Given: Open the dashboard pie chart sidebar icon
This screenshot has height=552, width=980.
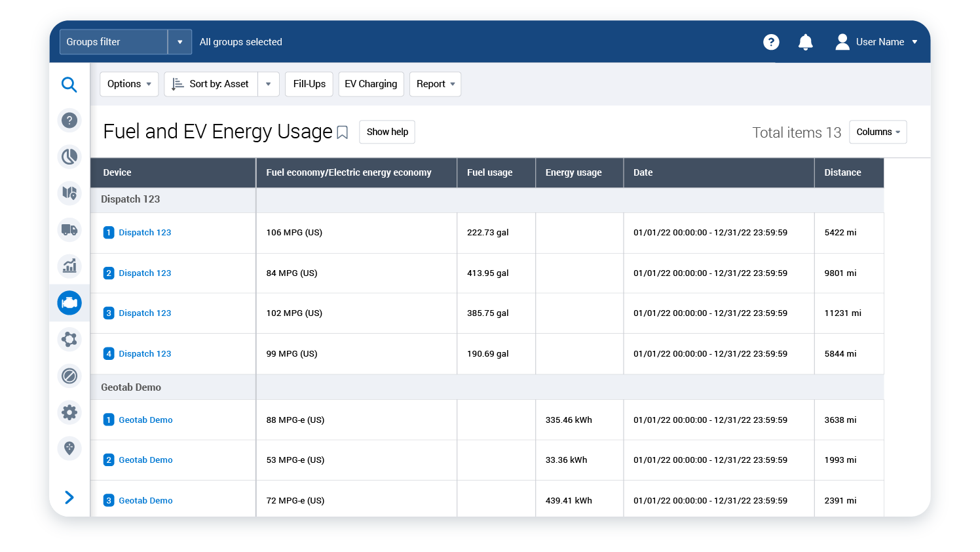Looking at the screenshot, I should 69,157.
